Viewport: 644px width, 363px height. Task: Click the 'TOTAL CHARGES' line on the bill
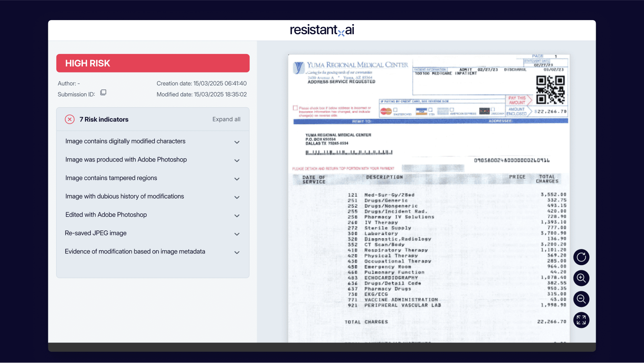click(366, 322)
